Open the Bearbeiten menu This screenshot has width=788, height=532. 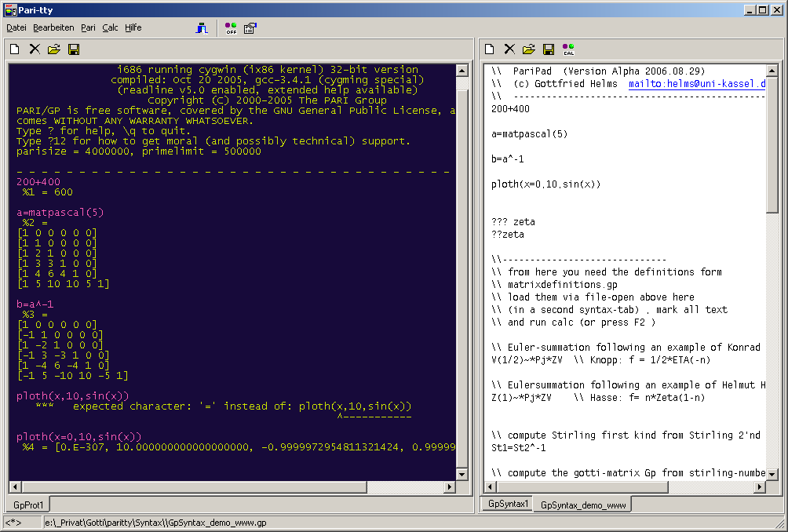(53, 27)
